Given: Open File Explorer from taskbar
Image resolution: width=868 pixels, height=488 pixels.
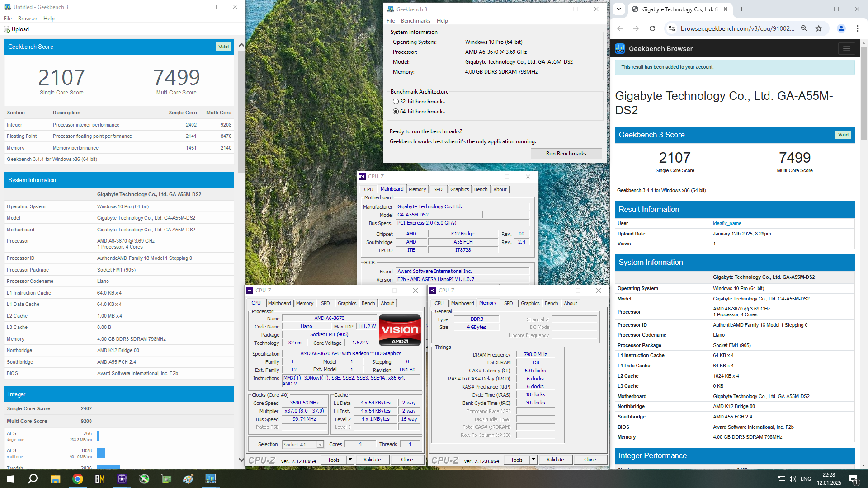Looking at the screenshot, I should (55, 479).
